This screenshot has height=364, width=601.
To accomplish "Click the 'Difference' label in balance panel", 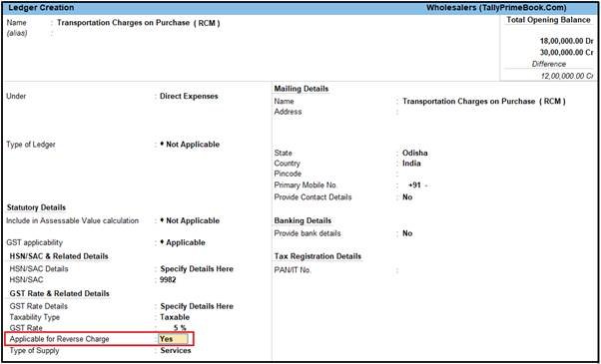I will 549,64.
